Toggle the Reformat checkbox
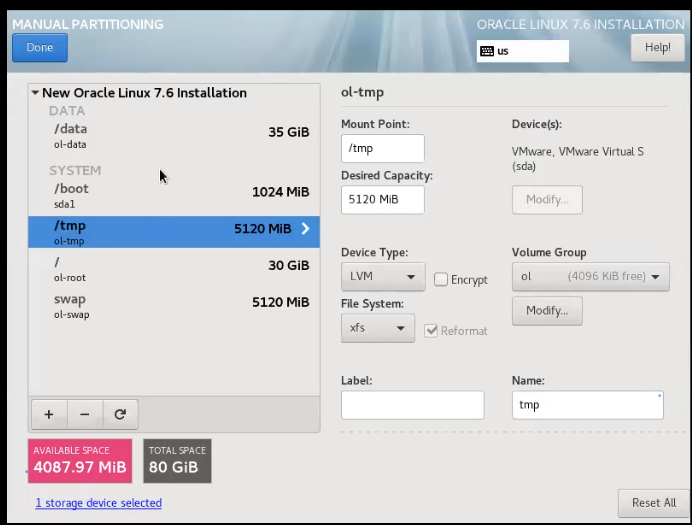Image resolution: width=692 pixels, height=525 pixels. click(431, 331)
